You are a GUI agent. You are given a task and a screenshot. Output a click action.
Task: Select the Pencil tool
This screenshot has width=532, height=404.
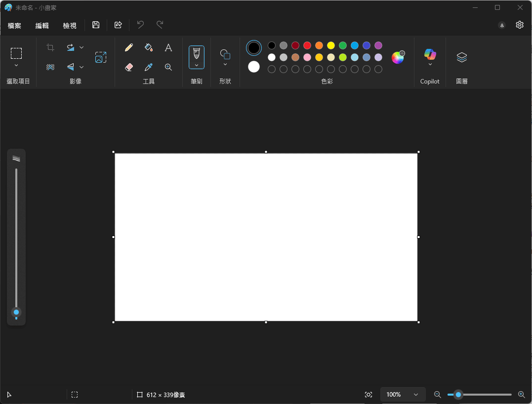click(129, 47)
